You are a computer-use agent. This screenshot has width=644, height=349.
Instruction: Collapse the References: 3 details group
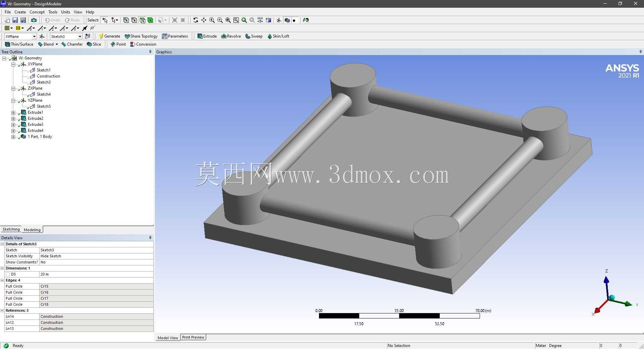click(2, 310)
